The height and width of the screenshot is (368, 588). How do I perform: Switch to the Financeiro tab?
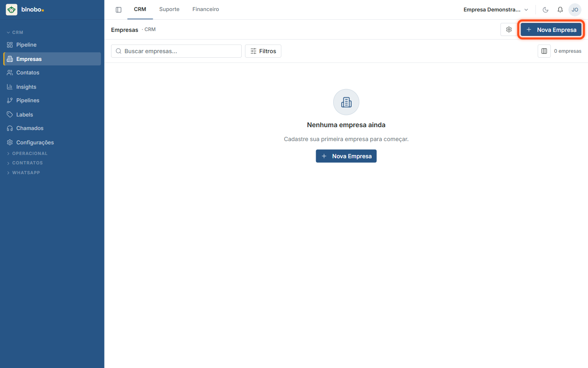206,9
